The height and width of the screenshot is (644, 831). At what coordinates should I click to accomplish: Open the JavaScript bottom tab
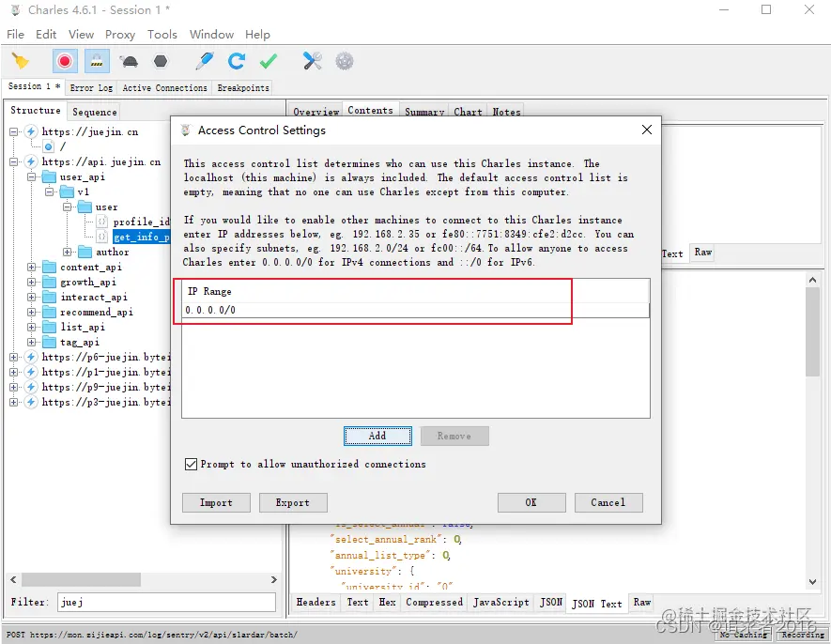(x=500, y=602)
